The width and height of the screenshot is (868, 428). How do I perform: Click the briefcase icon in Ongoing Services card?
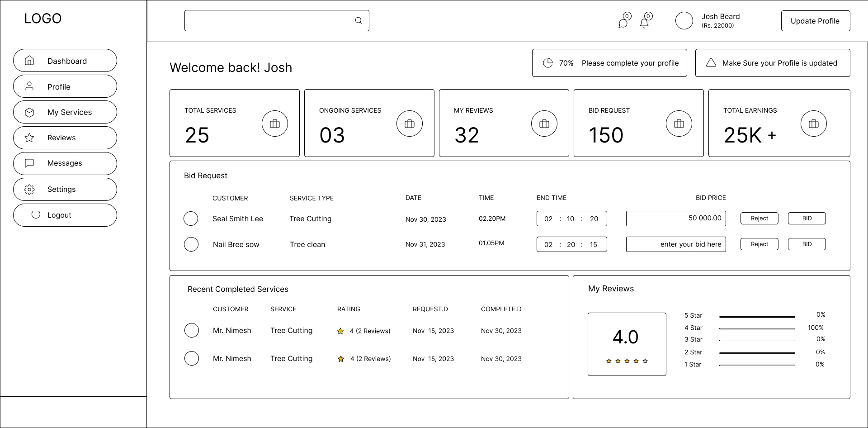(410, 124)
